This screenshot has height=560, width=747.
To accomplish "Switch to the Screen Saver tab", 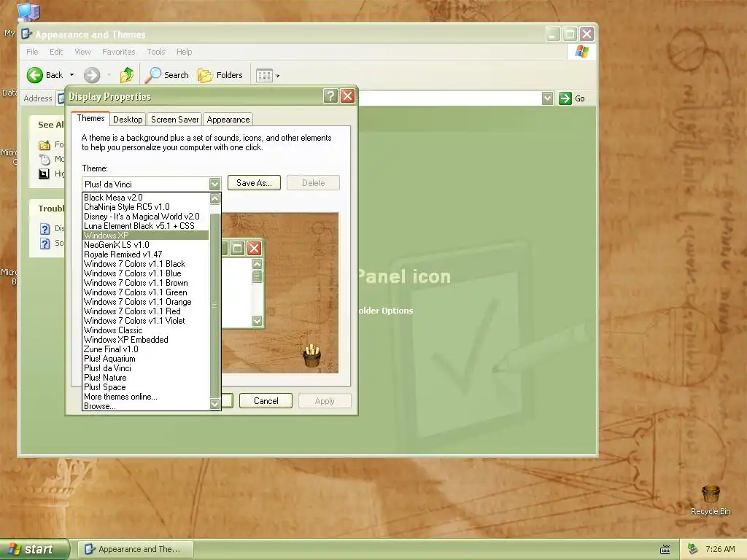I will (x=175, y=120).
